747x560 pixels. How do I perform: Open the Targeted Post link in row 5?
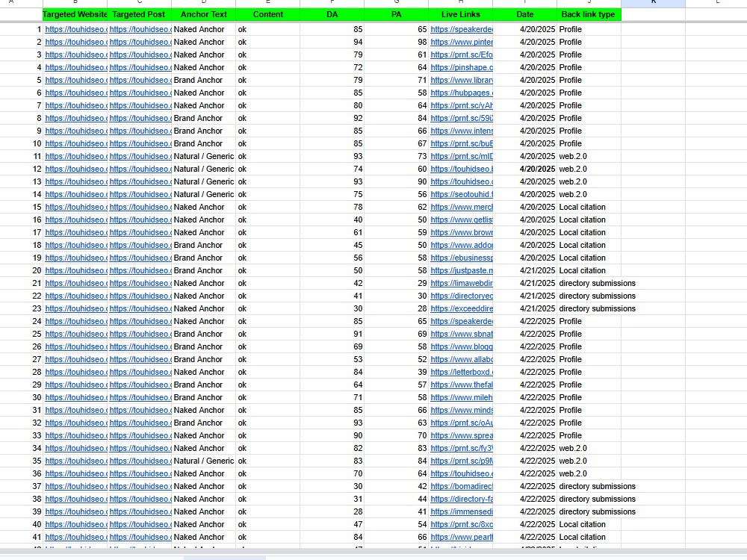pos(140,80)
